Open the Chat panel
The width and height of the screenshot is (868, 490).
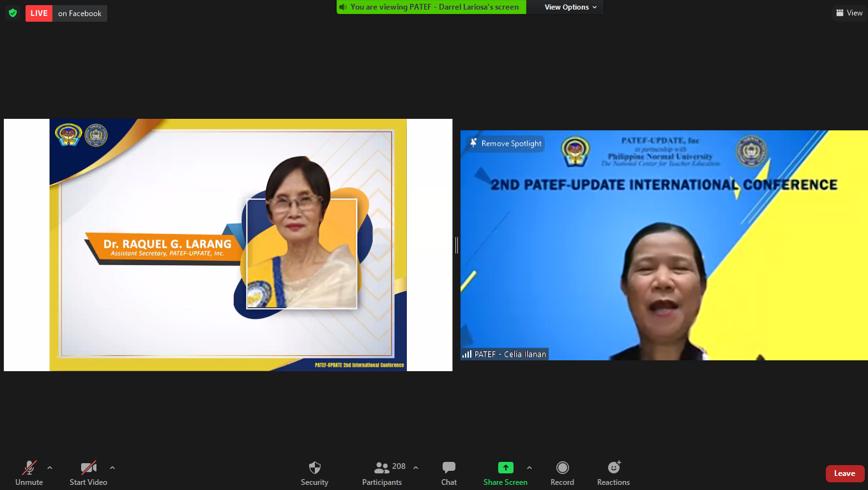click(x=448, y=473)
